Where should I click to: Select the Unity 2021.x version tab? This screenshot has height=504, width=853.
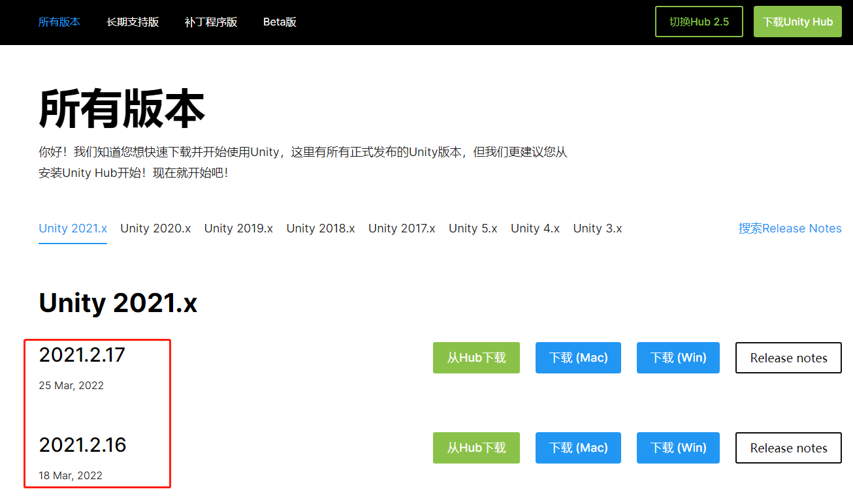tap(73, 228)
